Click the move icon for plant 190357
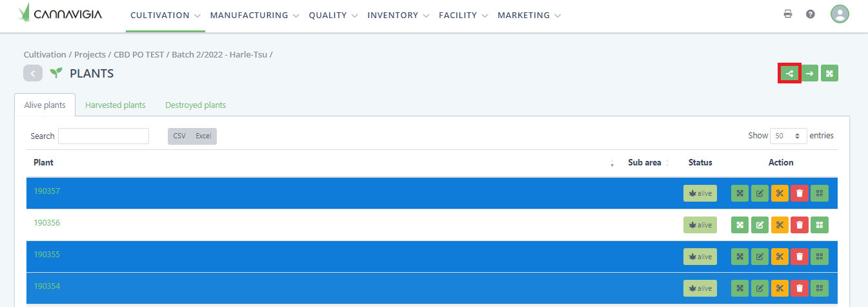The image size is (868, 307). pyautogui.click(x=740, y=193)
